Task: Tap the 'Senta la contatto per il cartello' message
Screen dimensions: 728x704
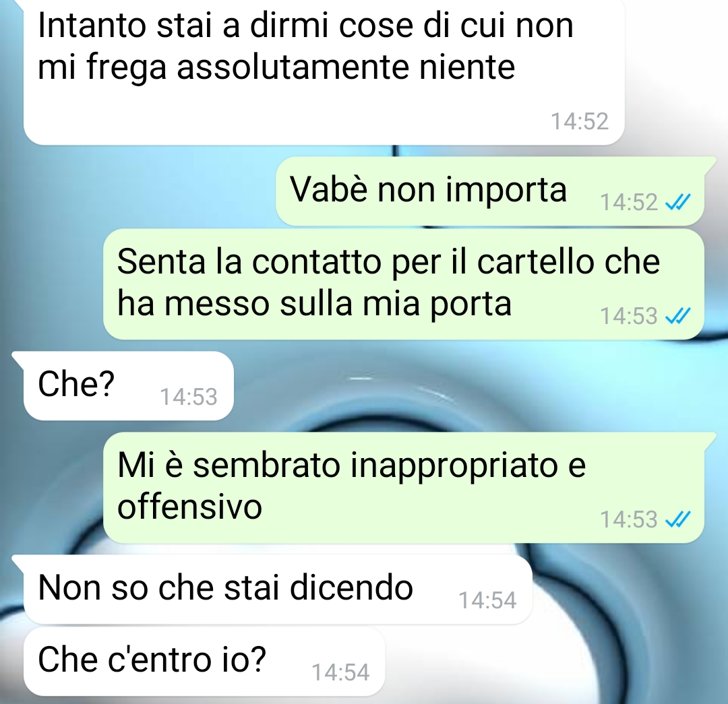Action: 404,284
